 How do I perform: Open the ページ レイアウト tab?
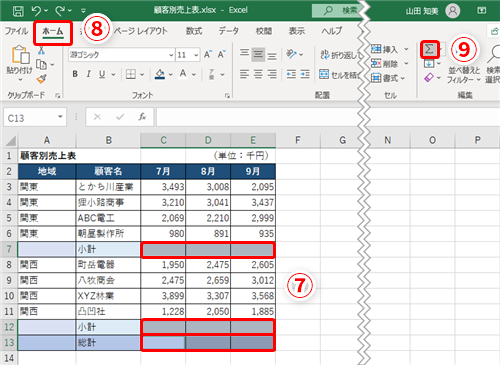(141, 31)
